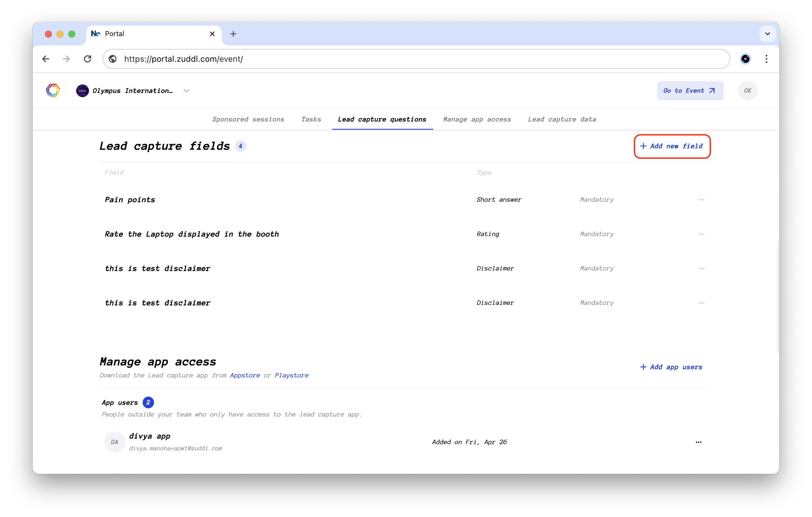This screenshot has height=517, width=812.
Task: Expand the Olympus International event dropdown
Action: click(186, 91)
